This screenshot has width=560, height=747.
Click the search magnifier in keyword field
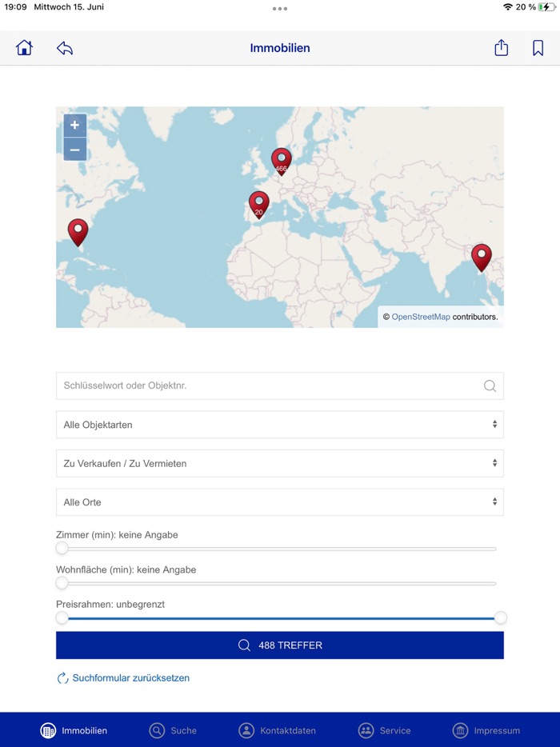point(490,385)
